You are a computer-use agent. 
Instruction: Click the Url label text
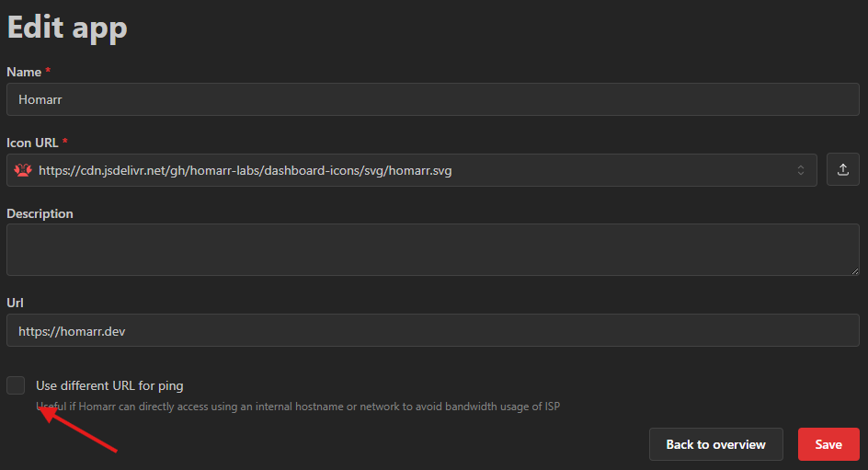(x=15, y=303)
